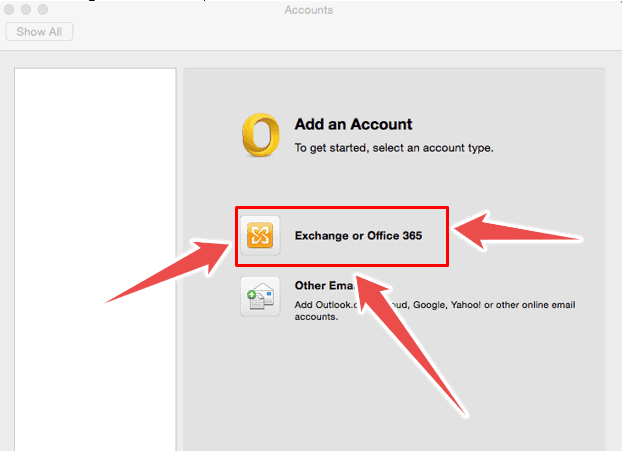Click blank toolbar area right of Show All

pos(350,32)
